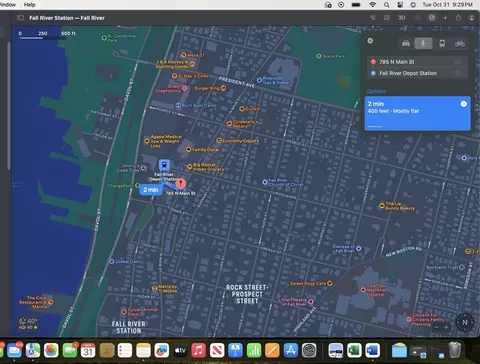The width and height of the screenshot is (480, 364).
Task: Click the Diocese of Fall River marker
Action: (x=359, y=248)
